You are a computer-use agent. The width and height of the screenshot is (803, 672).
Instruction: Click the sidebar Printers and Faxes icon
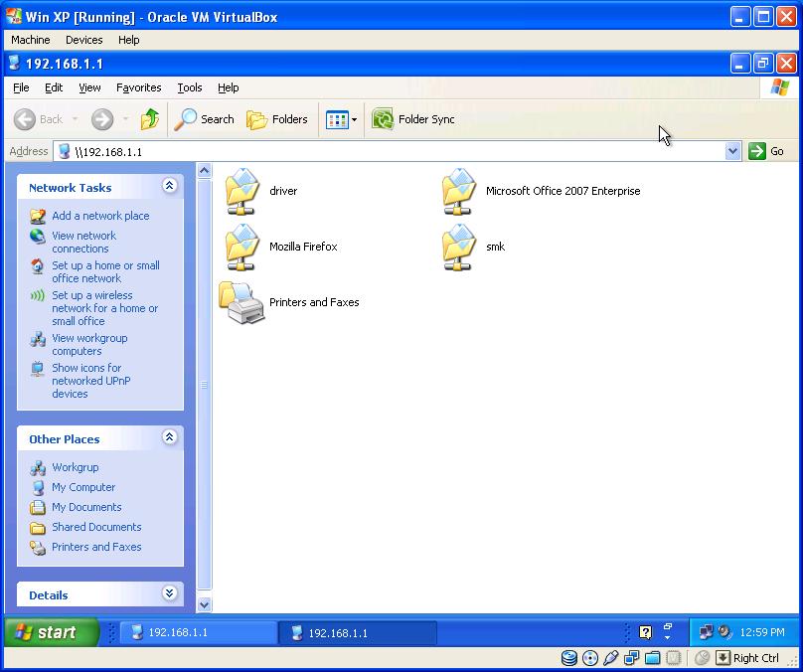pyautogui.click(x=38, y=548)
